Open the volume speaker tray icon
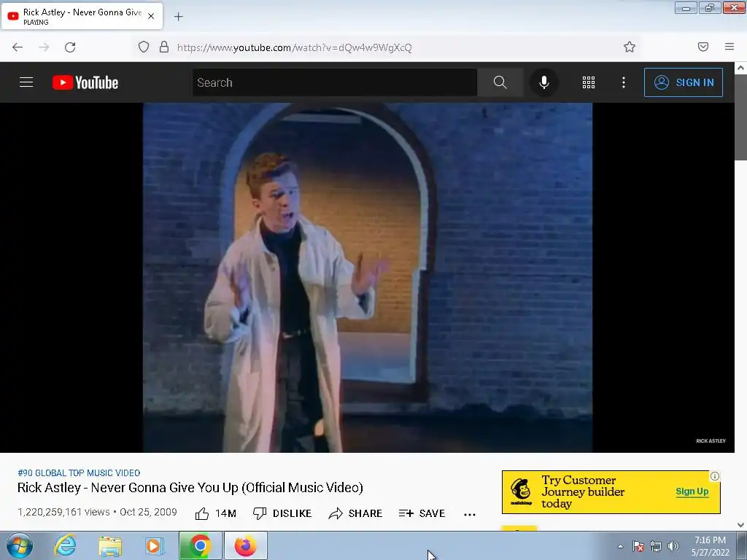This screenshot has width=747, height=560. 673,546
